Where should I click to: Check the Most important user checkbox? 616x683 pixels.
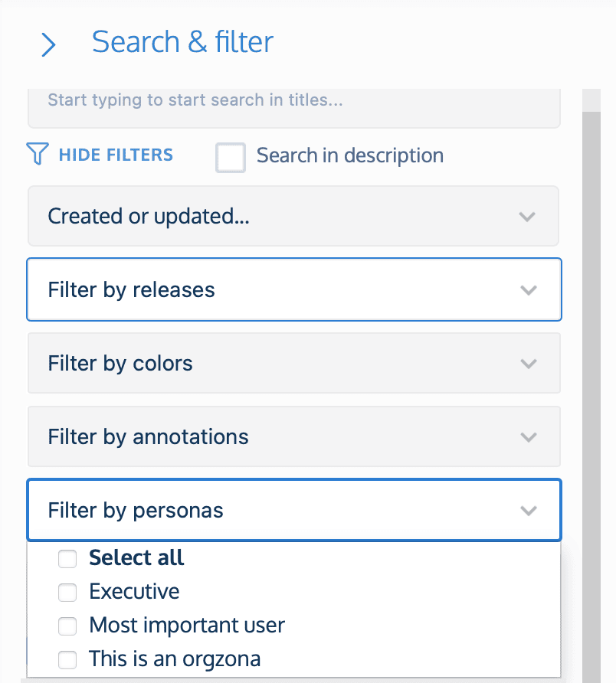[68, 626]
